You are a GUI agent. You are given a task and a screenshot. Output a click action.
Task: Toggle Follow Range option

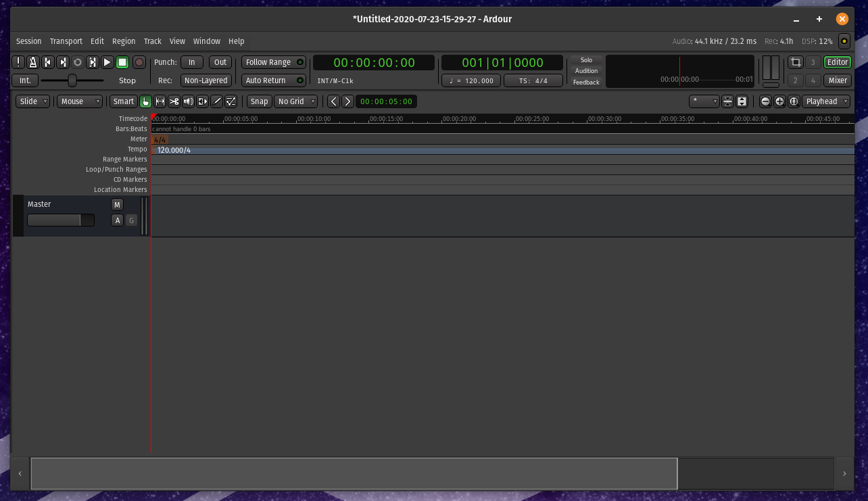click(273, 62)
